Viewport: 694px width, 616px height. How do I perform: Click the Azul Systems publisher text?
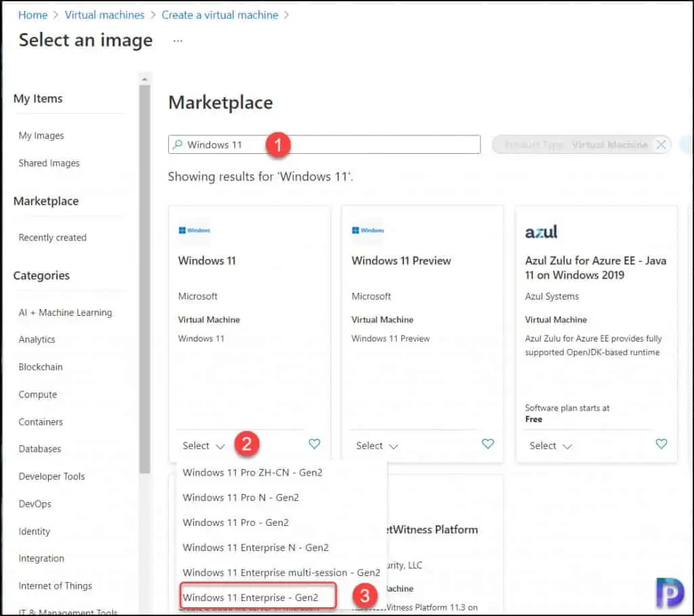(552, 297)
